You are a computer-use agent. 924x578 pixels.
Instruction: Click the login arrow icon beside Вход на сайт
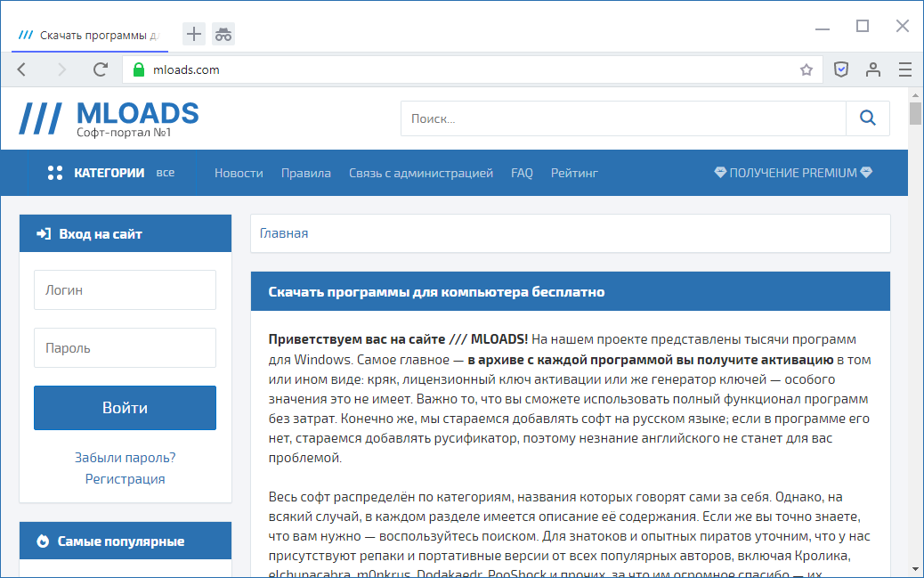pos(44,233)
